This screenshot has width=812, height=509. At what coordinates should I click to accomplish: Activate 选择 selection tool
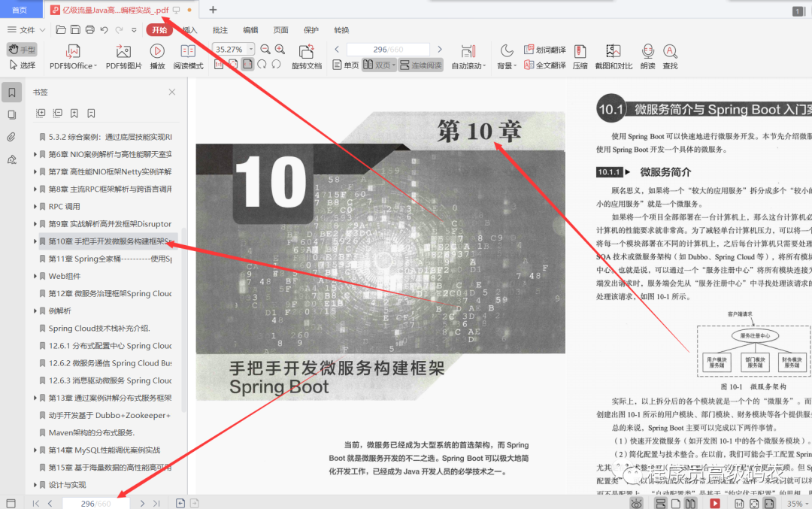pos(23,65)
